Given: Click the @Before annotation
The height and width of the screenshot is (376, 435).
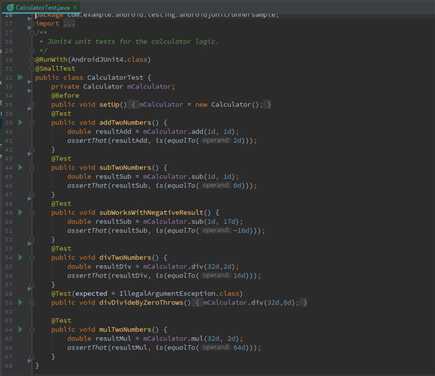Looking at the screenshot, I should (65, 96).
